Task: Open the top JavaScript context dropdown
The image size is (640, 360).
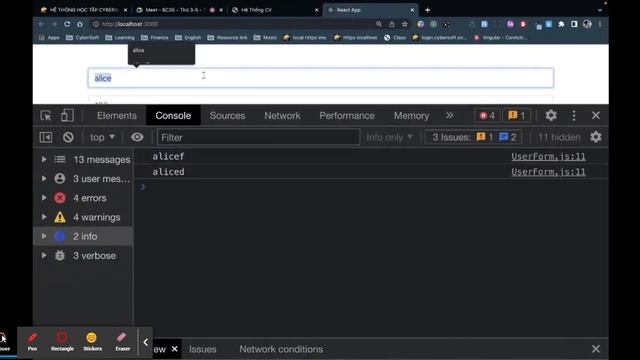Action: pos(102,137)
